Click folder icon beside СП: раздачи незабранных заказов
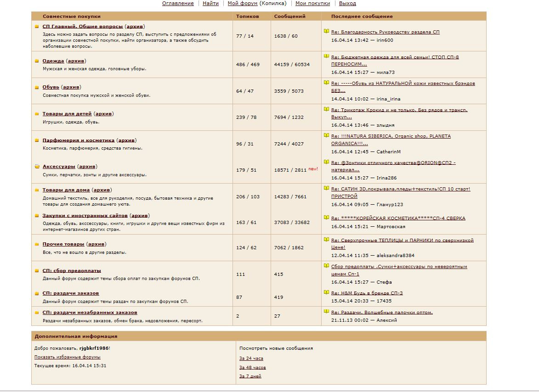The height and width of the screenshot is (392, 539). (x=37, y=313)
